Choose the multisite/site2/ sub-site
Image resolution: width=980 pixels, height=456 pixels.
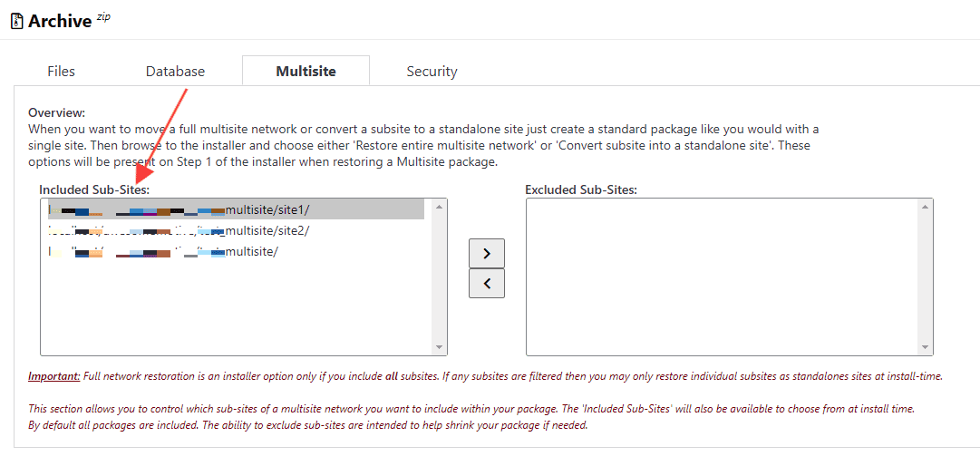237,230
